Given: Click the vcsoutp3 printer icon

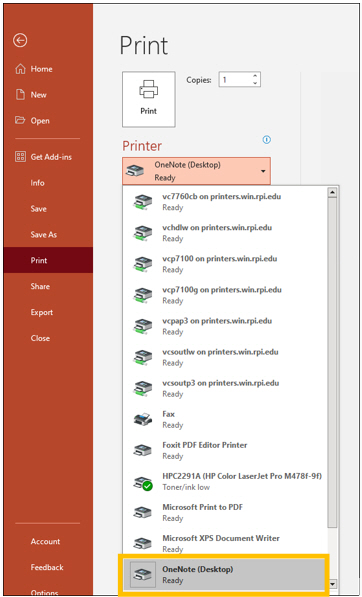Looking at the screenshot, I should pos(143,388).
